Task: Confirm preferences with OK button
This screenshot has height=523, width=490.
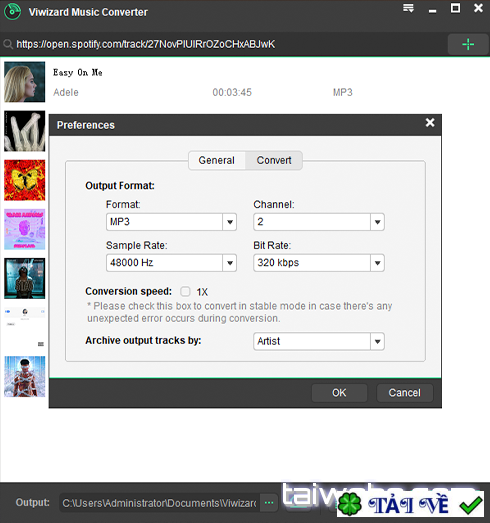Action: [x=339, y=393]
